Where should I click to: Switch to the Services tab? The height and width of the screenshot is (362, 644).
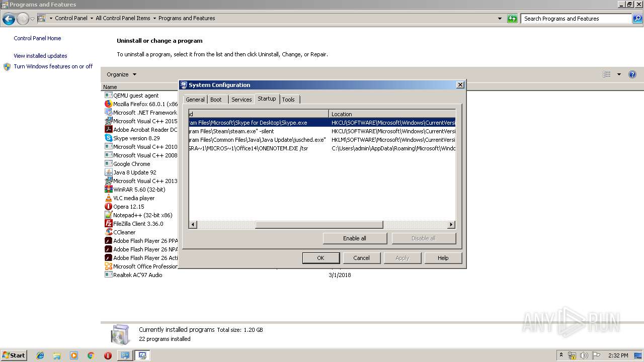point(242,100)
